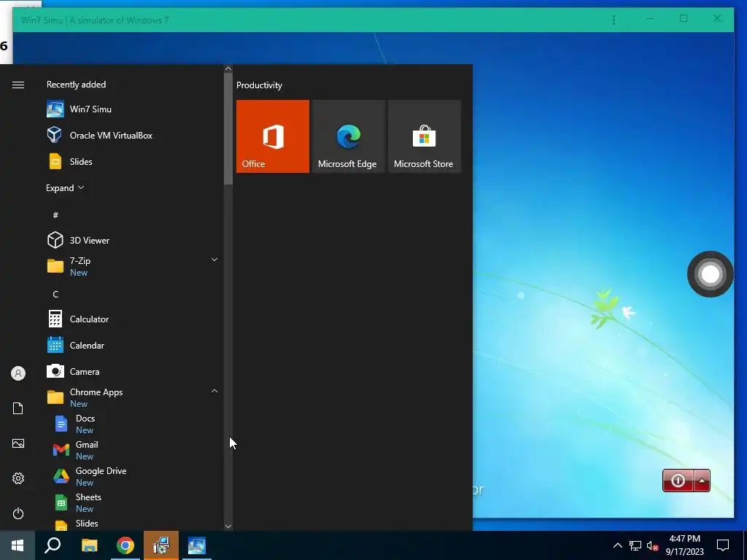The height and width of the screenshot is (560, 747).
Task: Click the app list scroll-down arrow
Action: 228,526
